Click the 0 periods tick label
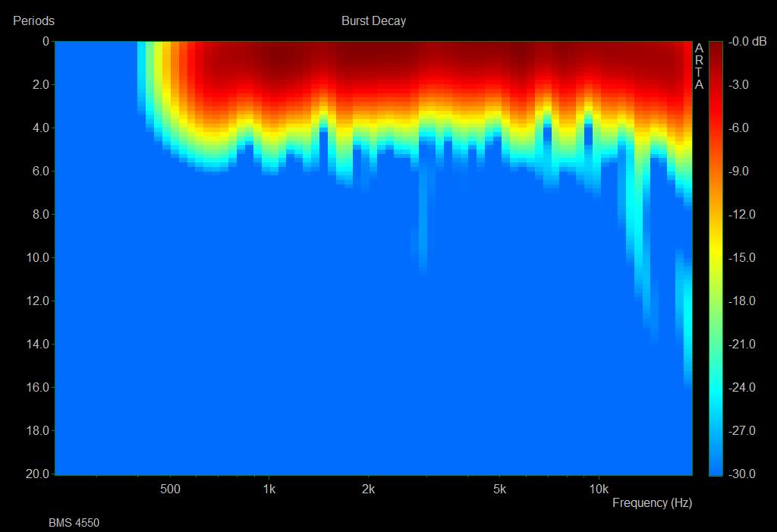This screenshot has width=777, height=532. pos(46,42)
